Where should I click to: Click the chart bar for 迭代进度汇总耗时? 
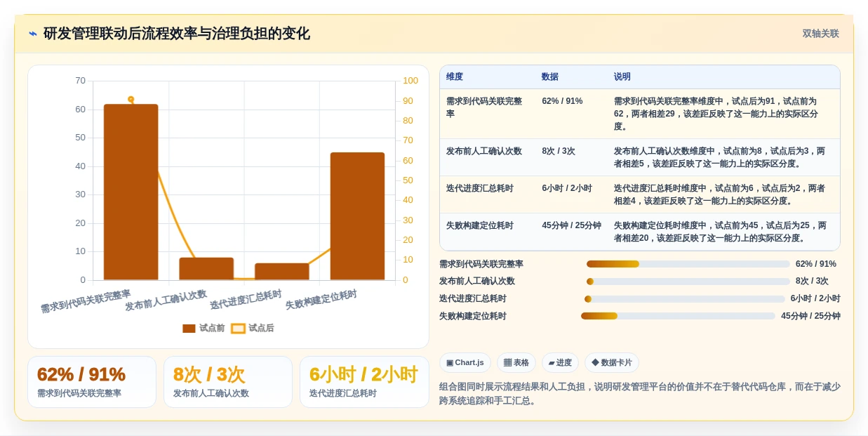282,272
